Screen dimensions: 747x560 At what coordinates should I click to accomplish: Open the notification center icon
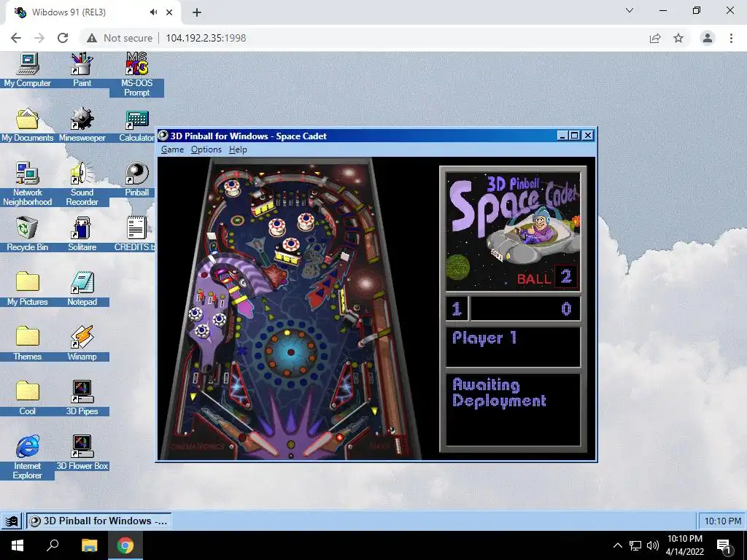click(x=724, y=546)
